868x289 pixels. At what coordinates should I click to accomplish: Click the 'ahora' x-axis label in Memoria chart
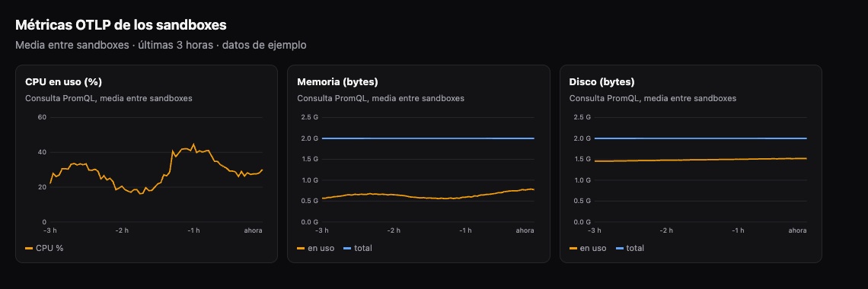pyautogui.click(x=525, y=230)
